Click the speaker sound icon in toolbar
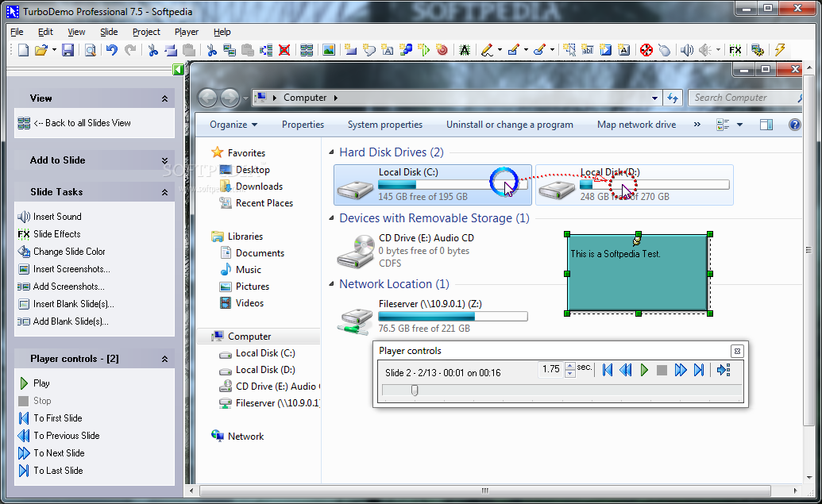The image size is (822, 504). pos(687,50)
